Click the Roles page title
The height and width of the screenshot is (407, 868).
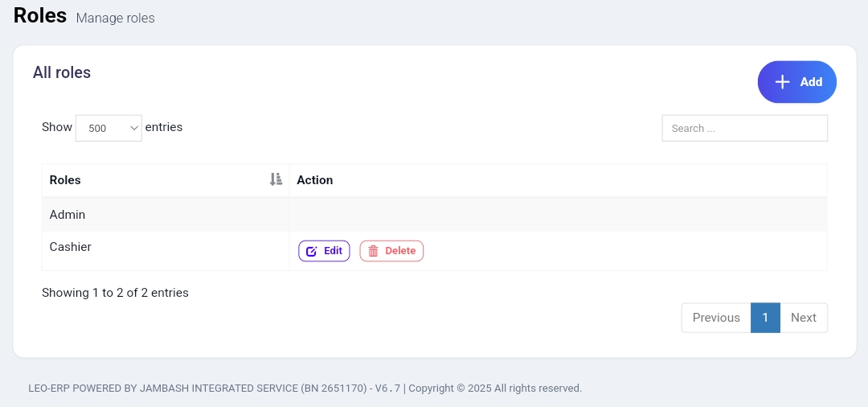(40, 15)
